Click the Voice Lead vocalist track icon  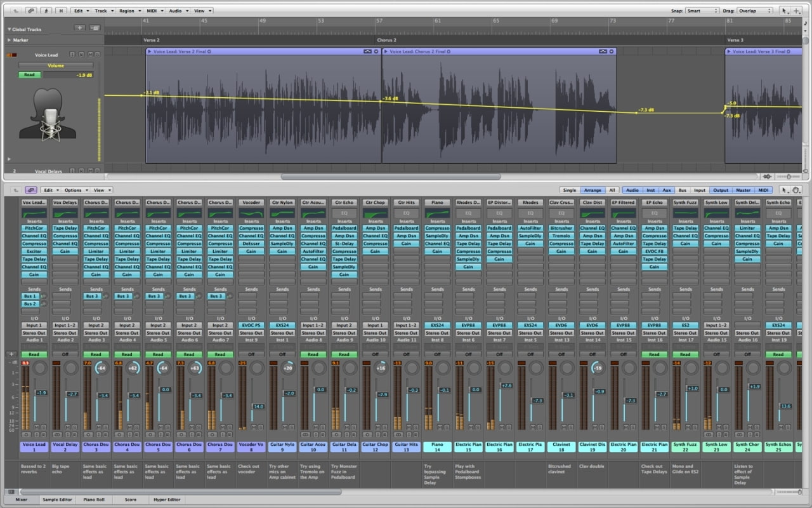[x=48, y=114]
